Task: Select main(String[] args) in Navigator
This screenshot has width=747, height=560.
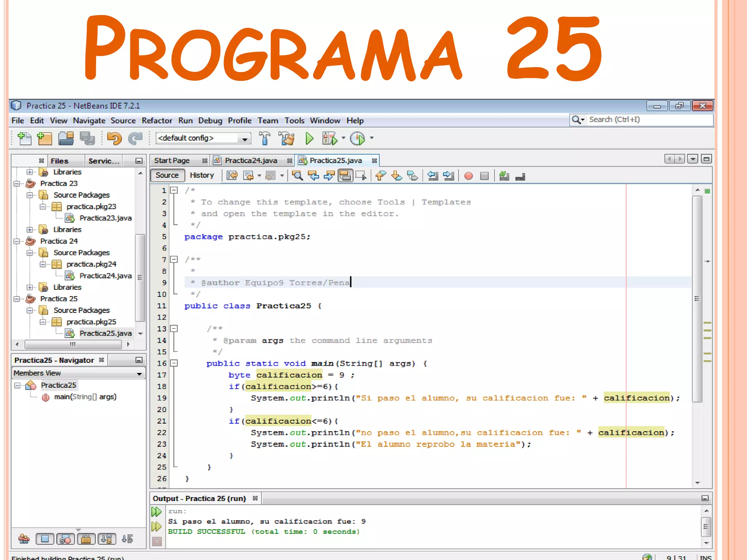Action: pyautogui.click(x=85, y=397)
